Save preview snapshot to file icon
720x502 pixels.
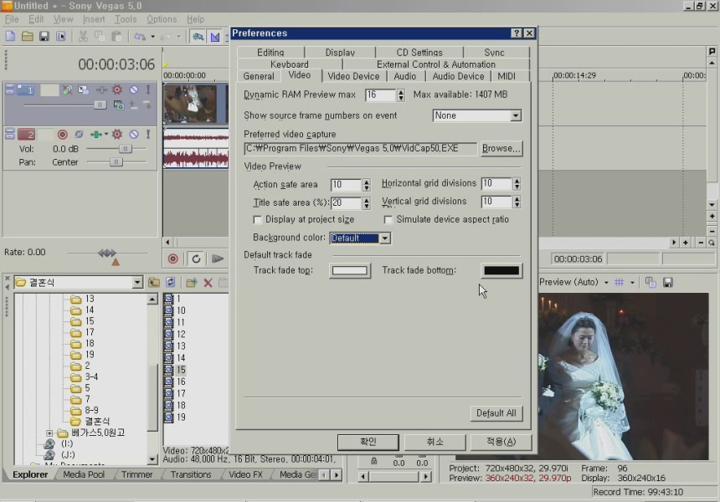tap(668, 282)
